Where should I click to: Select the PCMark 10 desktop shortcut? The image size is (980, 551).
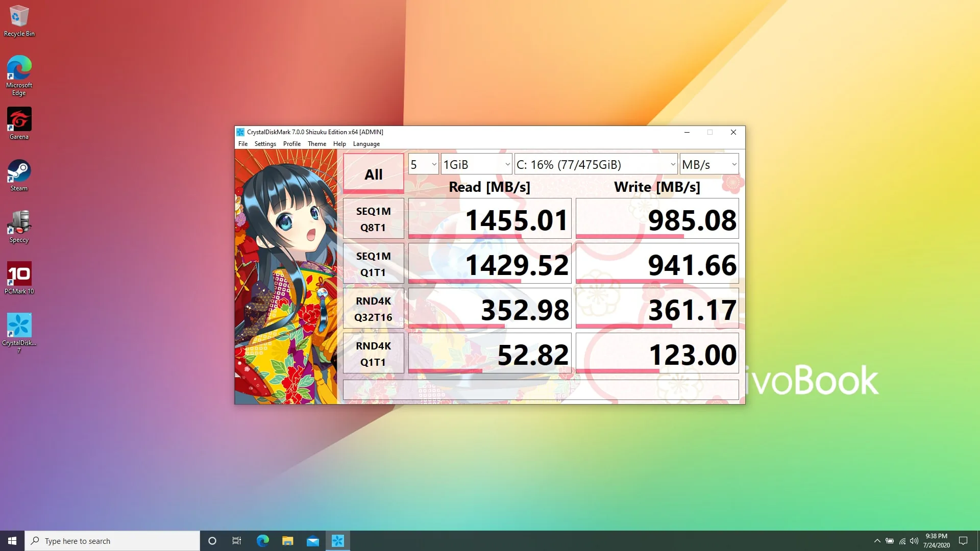pyautogui.click(x=19, y=278)
